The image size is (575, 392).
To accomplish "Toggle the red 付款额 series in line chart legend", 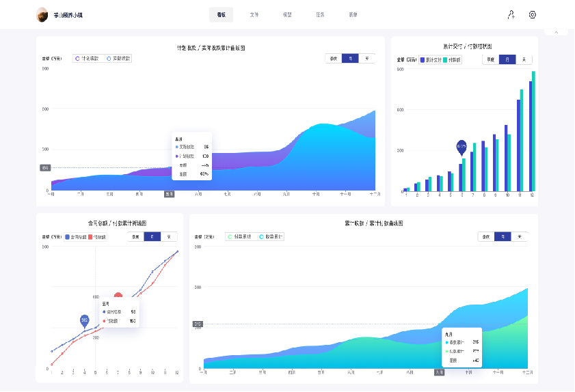I will point(98,237).
